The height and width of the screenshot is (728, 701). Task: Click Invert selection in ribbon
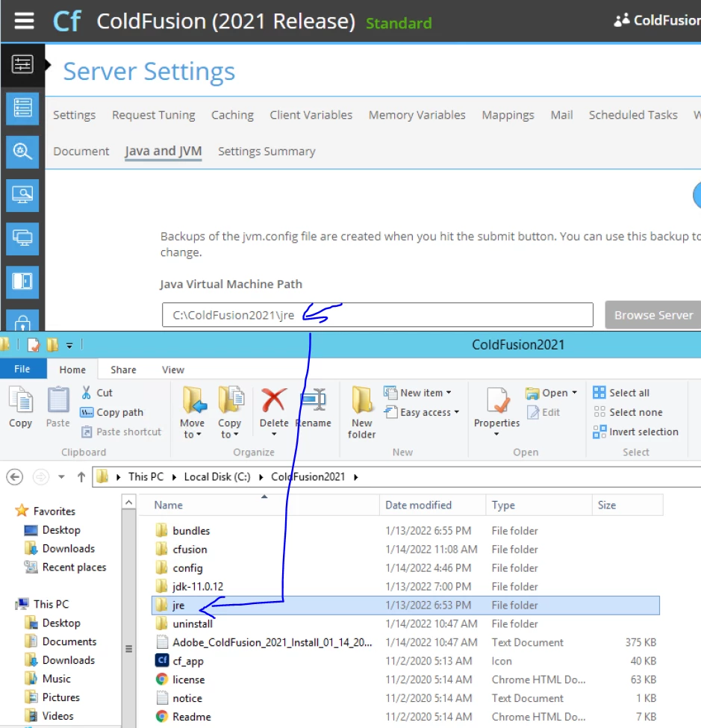tap(635, 432)
